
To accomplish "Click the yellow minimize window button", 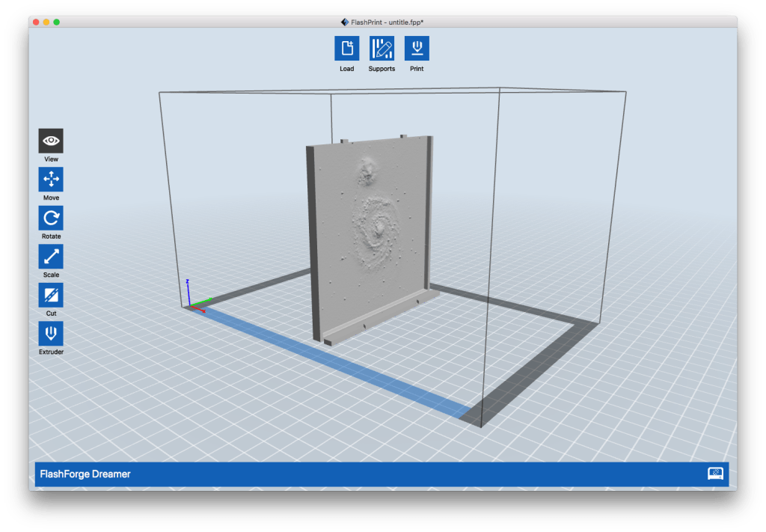I will [46, 23].
